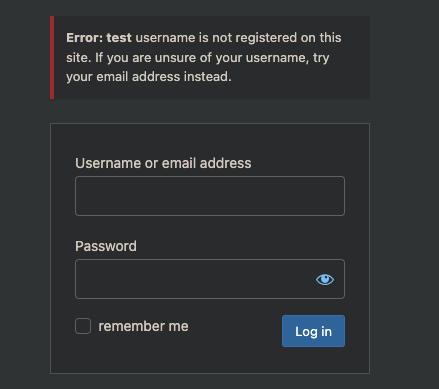Show password using the eye icon
The width and height of the screenshot is (439, 389).
click(325, 279)
